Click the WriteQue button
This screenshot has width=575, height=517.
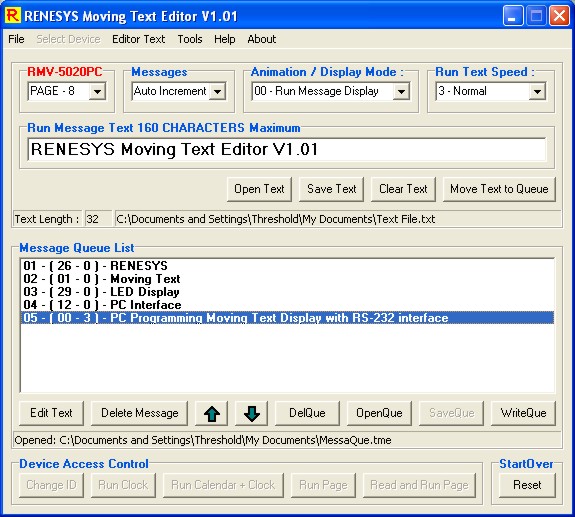click(523, 413)
